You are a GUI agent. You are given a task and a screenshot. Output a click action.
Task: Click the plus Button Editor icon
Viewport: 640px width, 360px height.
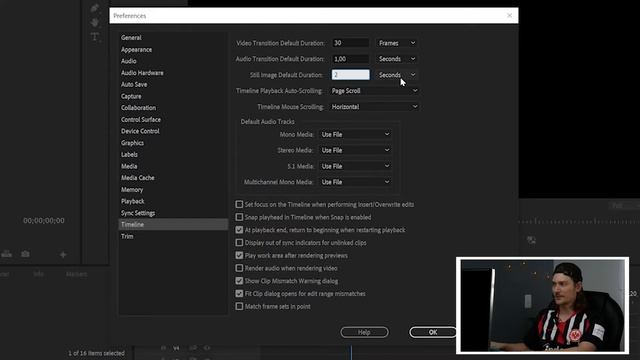[63, 255]
